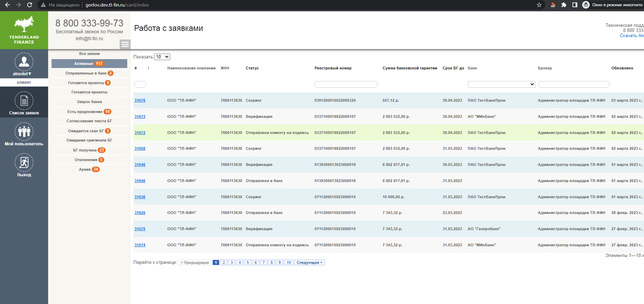
Task: Click the Tenderland Finance logo
Action: tap(24, 30)
